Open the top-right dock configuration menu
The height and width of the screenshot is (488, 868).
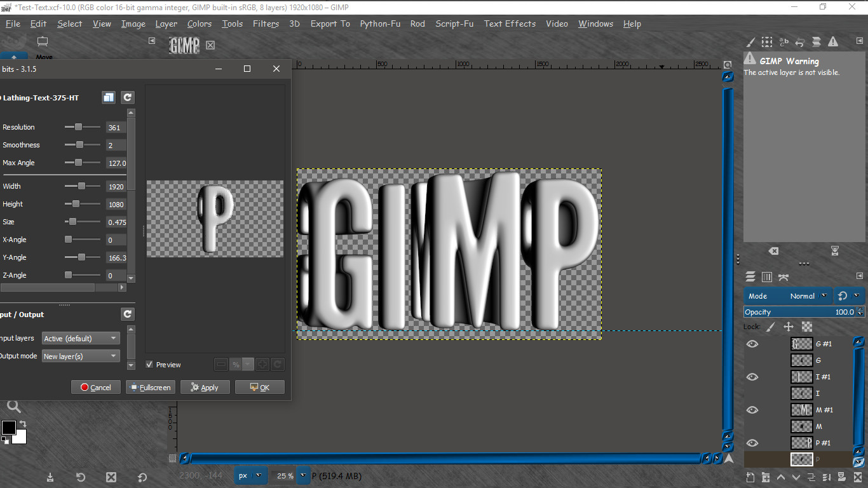860,41
